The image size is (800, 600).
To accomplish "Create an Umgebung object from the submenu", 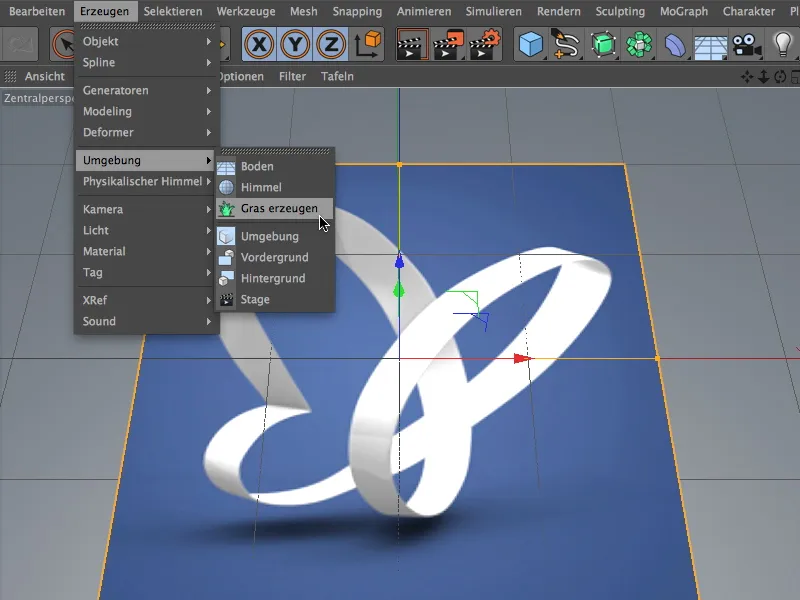I will pyautogui.click(x=275, y=236).
